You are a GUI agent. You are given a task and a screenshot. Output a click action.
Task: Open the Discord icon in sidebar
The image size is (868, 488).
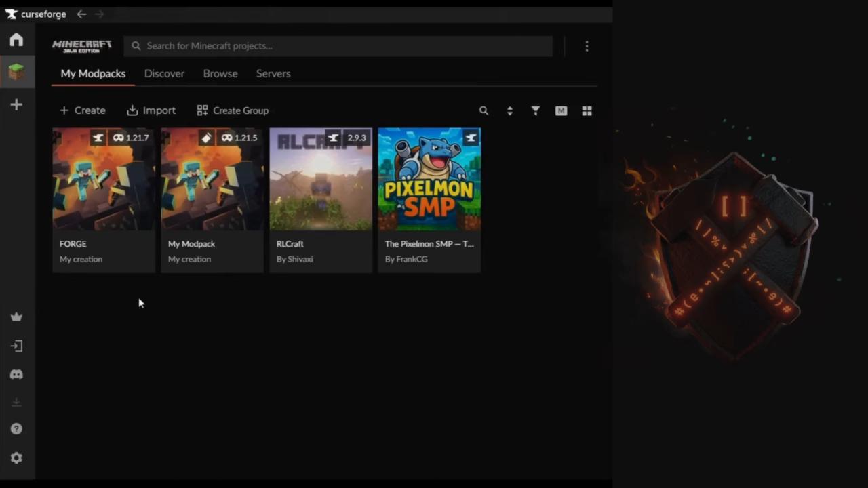click(x=16, y=374)
